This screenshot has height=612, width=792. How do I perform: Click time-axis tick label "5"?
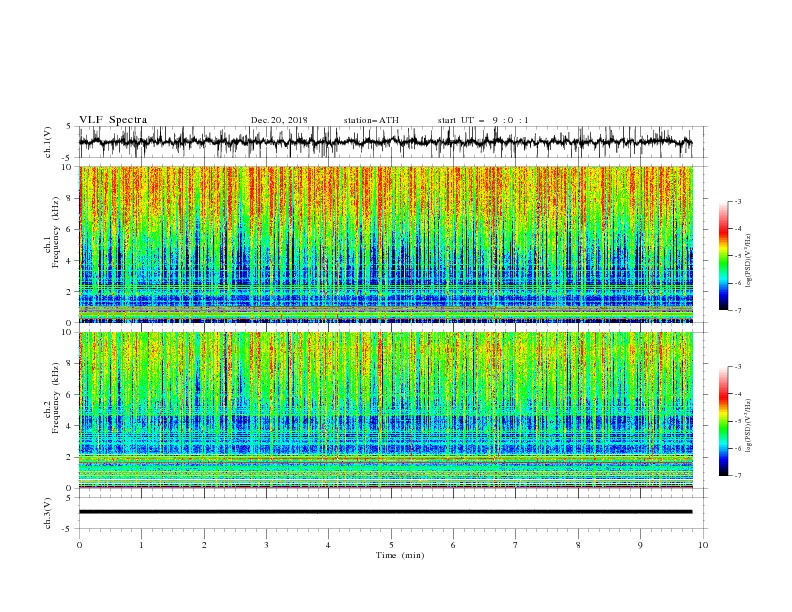(391, 545)
